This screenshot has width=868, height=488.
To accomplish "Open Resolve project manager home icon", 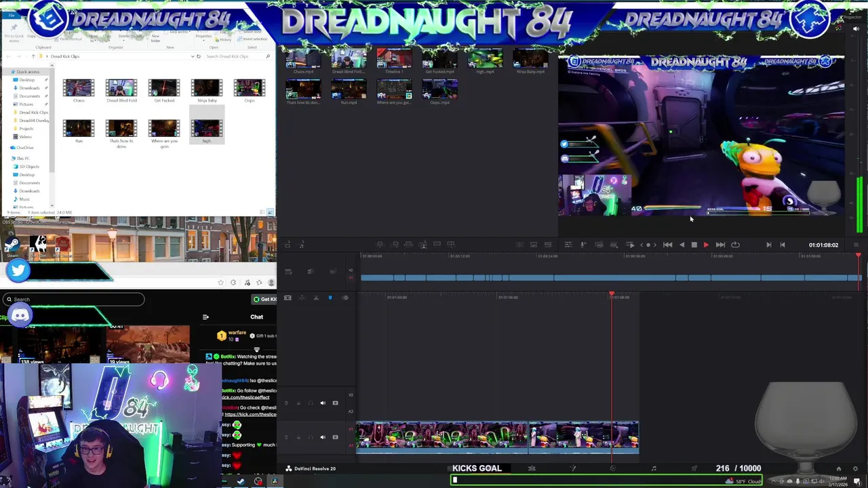I will click(x=839, y=468).
